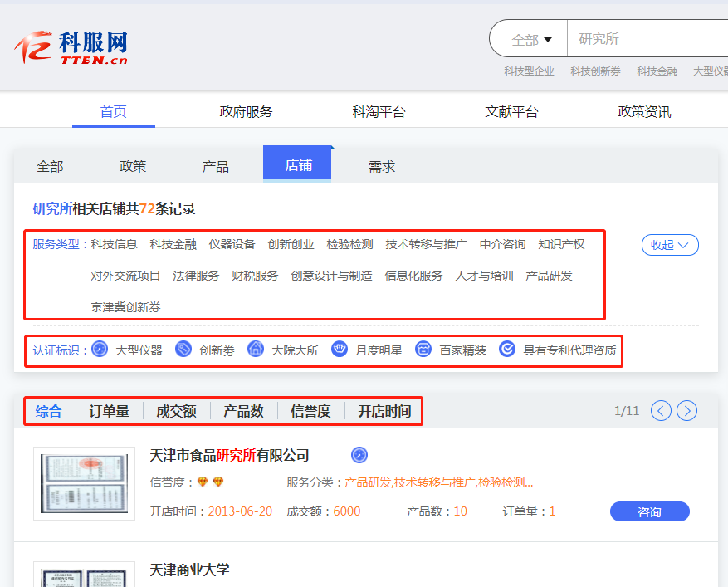The height and width of the screenshot is (587, 728).
Task: Open the 天津商业大学 store title
Action: pyautogui.click(x=189, y=570)
